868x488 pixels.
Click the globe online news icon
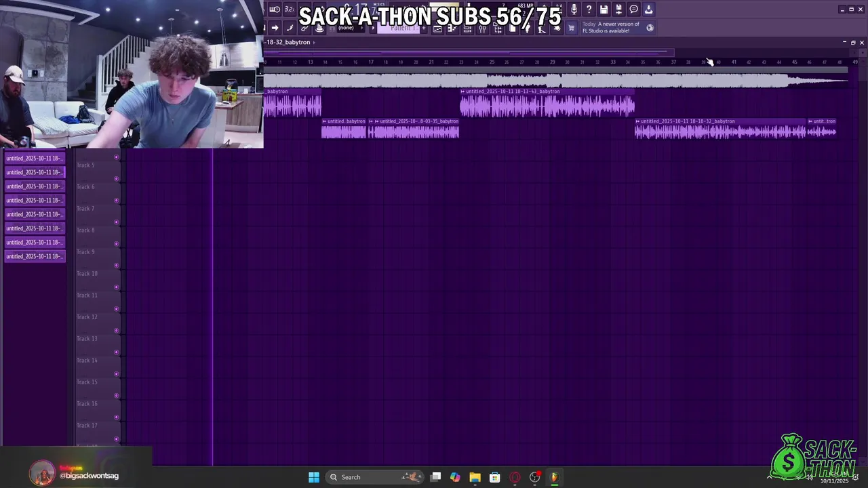pyautogui.click(x=650, y=28)
